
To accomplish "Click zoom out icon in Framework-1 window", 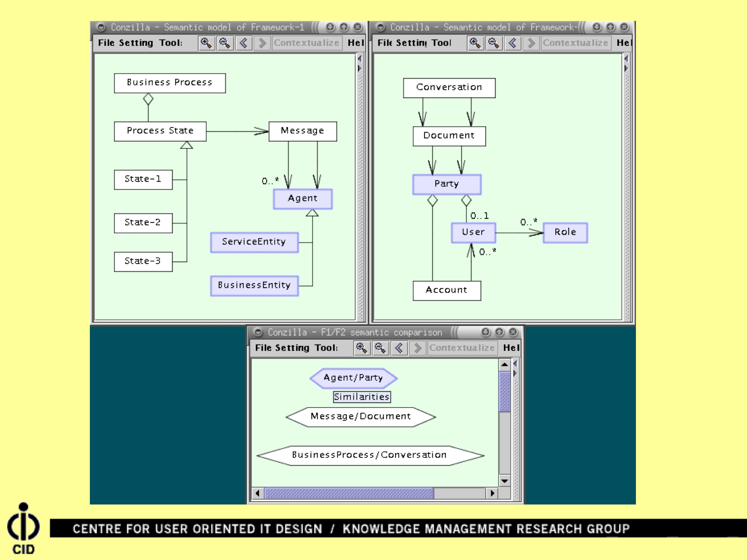I will (225, 43).
